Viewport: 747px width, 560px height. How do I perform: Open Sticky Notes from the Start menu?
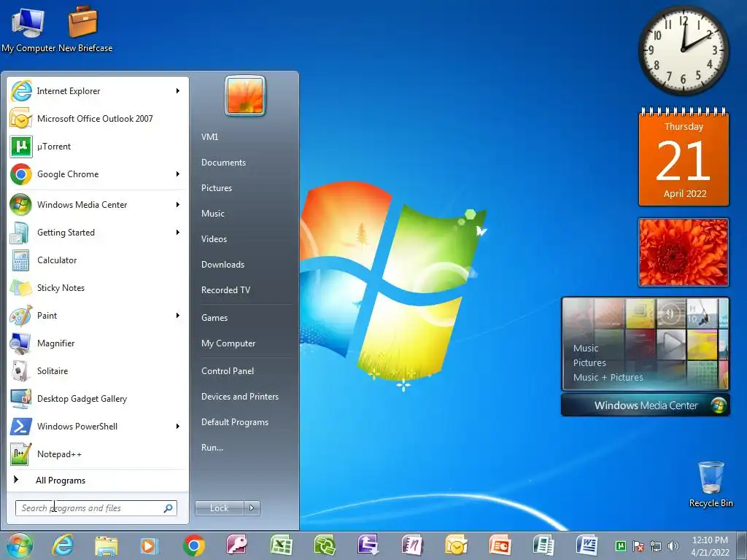[98, 287]
